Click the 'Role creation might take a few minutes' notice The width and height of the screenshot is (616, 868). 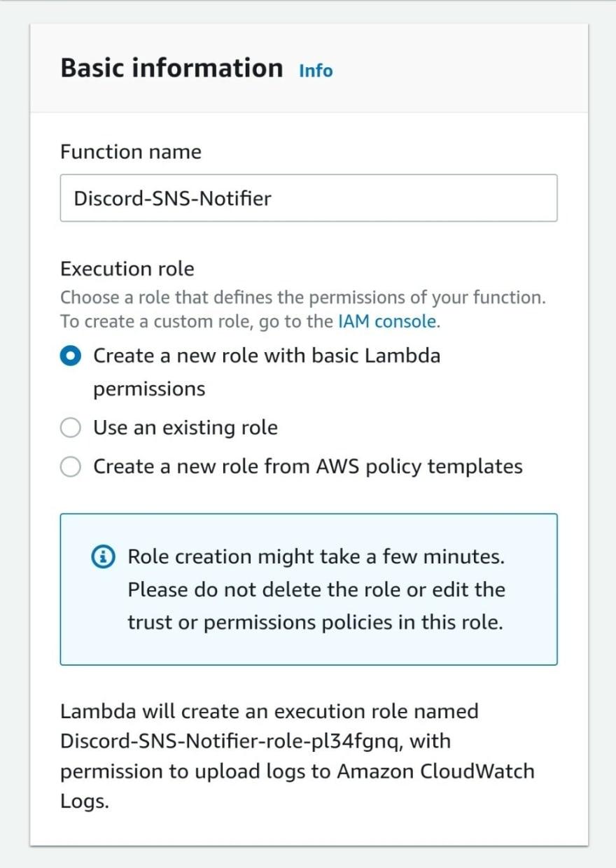[x=309, y=589]
